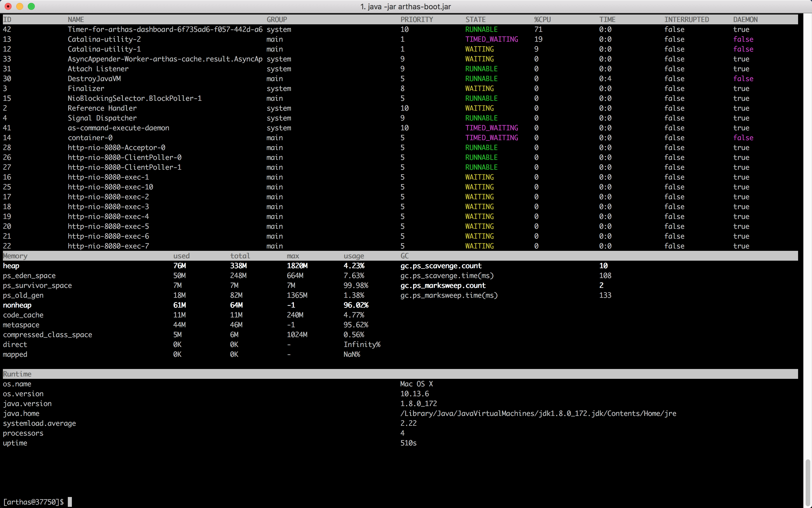The height and width of the screenshot is (508, 812).
Task: Click the '%CPU' column header
Action: 542,19
